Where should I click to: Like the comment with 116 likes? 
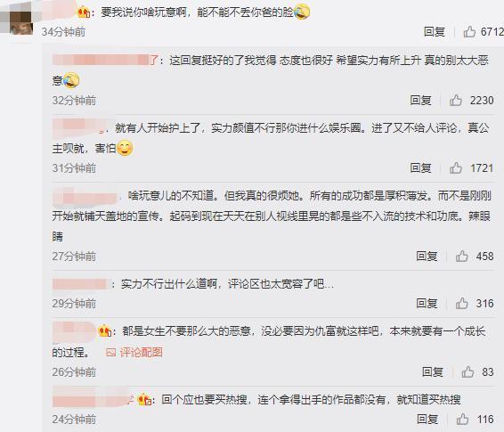[x=462, y=420]
